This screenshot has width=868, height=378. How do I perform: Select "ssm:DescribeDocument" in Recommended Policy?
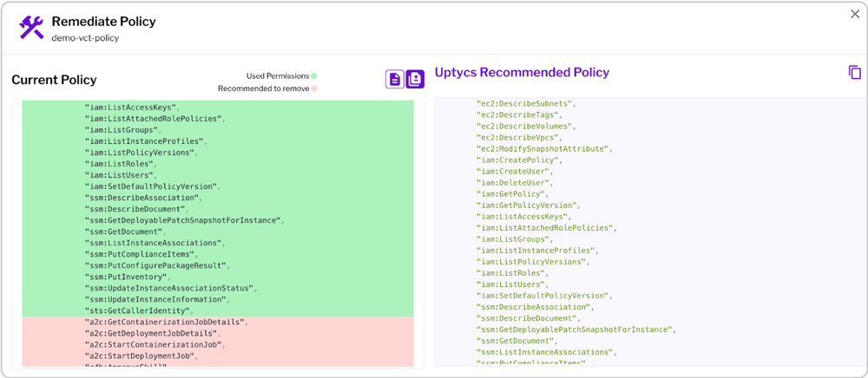click(529, 319)
